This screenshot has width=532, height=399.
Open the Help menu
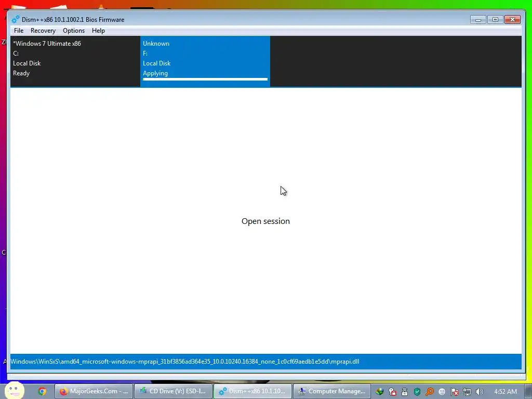point(98,31)
